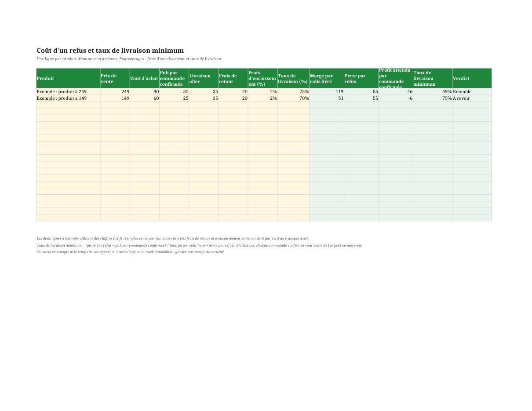This screenshot has height=411, width=532.
Task: Click minimum delivery rate 75% for produit à 149
Action: (x=433, y=98)
